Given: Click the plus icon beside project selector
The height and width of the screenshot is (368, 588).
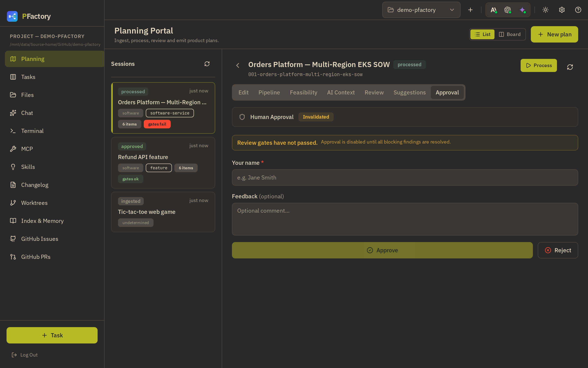Looking at the screenshot, I should pos(470,10).
